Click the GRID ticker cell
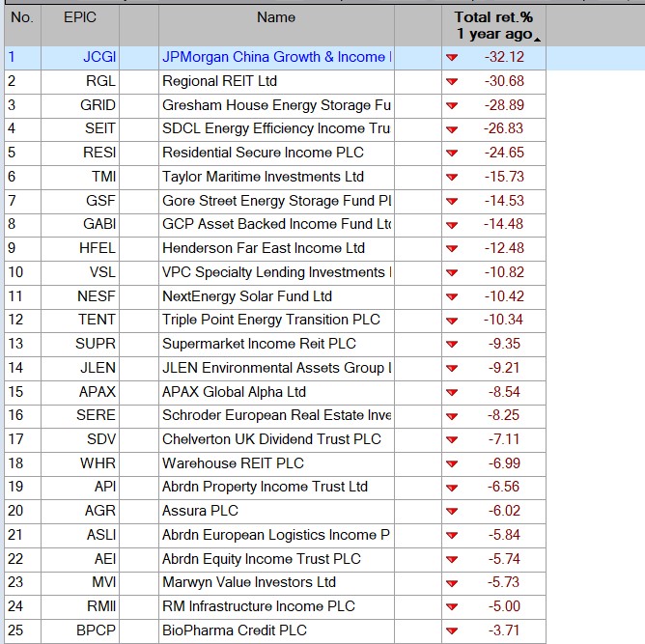This screenshot has width=645, height=644. click(x=80, y=105)
